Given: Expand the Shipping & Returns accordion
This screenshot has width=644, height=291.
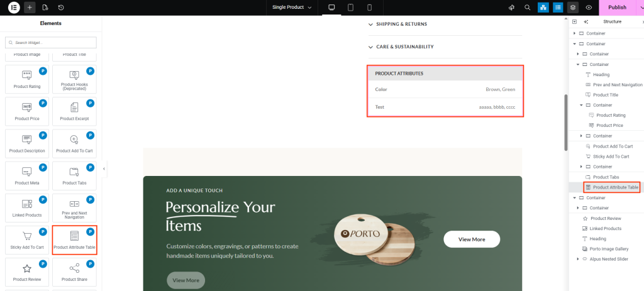Looking at the screenshot, I should 445,24.
